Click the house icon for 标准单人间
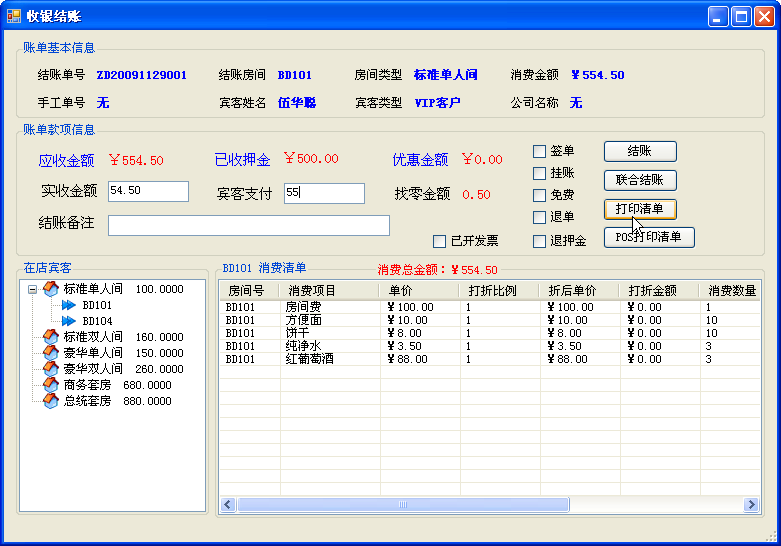The width and height of the screenshot is (781, 546). [x=50, y=289]
